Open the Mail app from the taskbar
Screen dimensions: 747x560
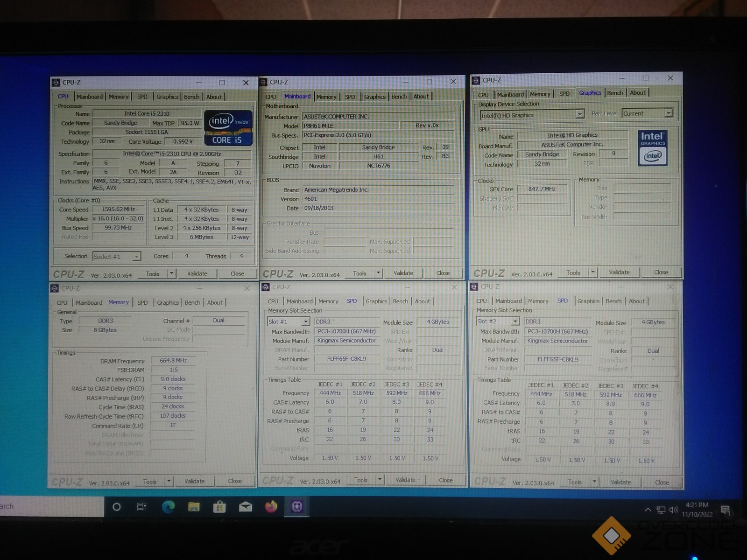click(246, 507)
